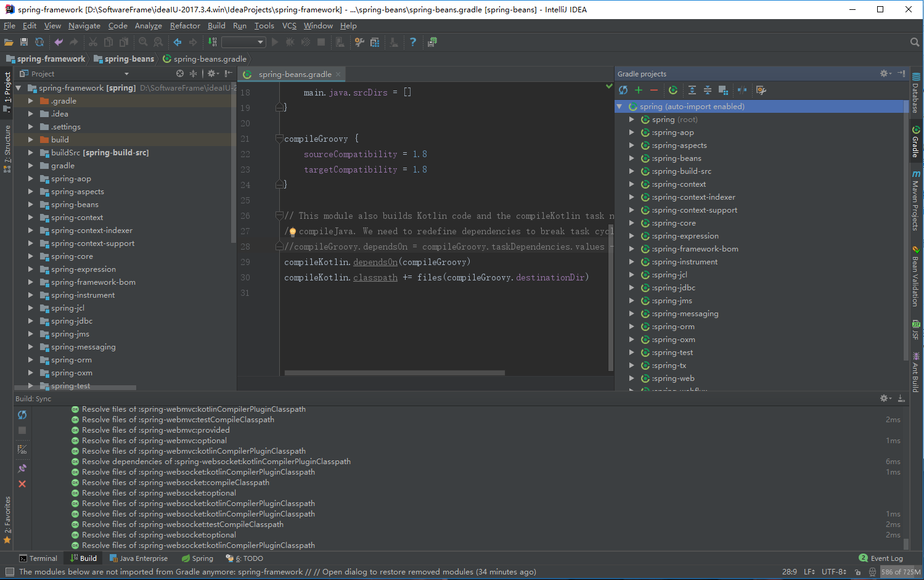Viewport: 924px width, 580px height.
Task: Restart the sync in the Build panel
Action: (22, 415)
